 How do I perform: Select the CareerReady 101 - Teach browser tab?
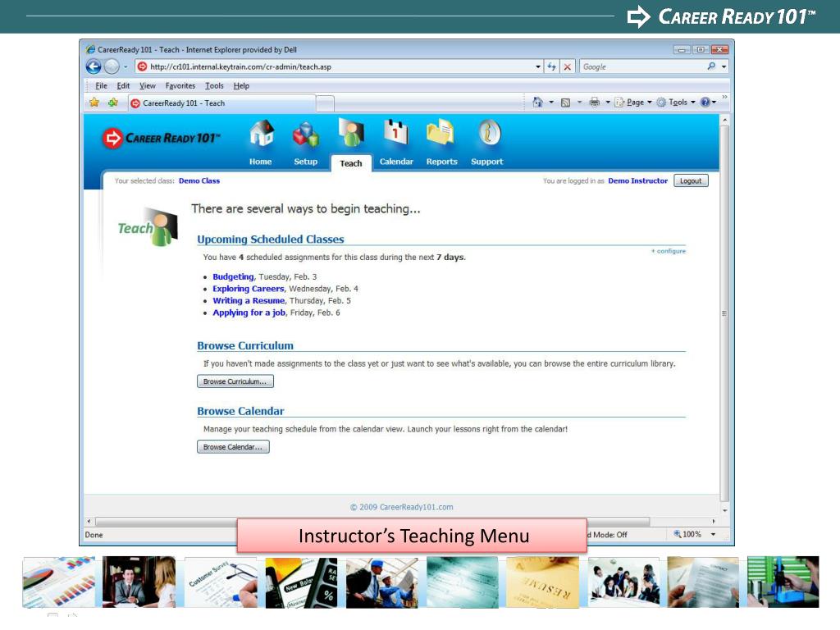[x=221, y=103]
